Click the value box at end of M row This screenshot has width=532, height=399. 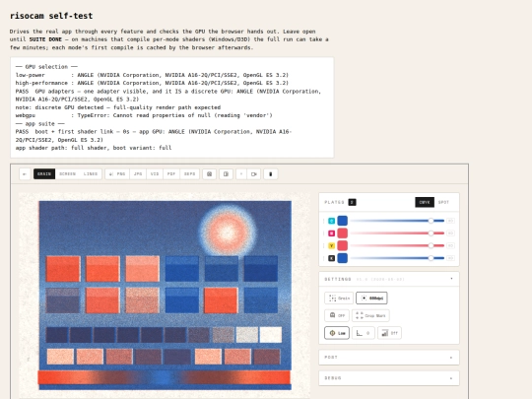[x=450, y=233]
